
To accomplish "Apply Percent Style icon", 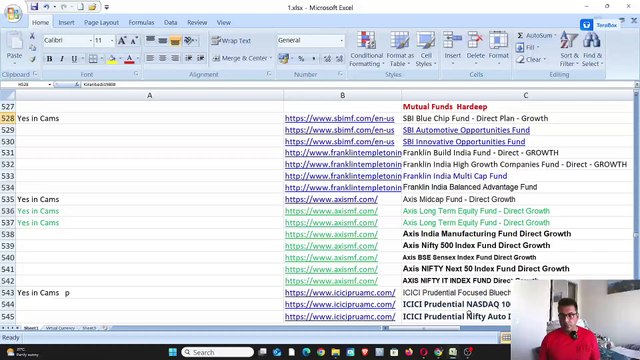I will [x=301, y=59].
